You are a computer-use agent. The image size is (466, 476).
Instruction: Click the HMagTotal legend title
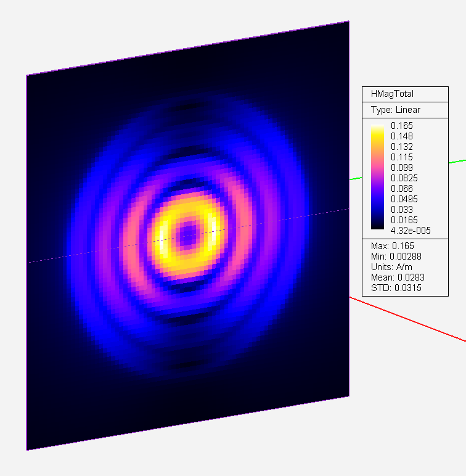(x=392, y=94)
